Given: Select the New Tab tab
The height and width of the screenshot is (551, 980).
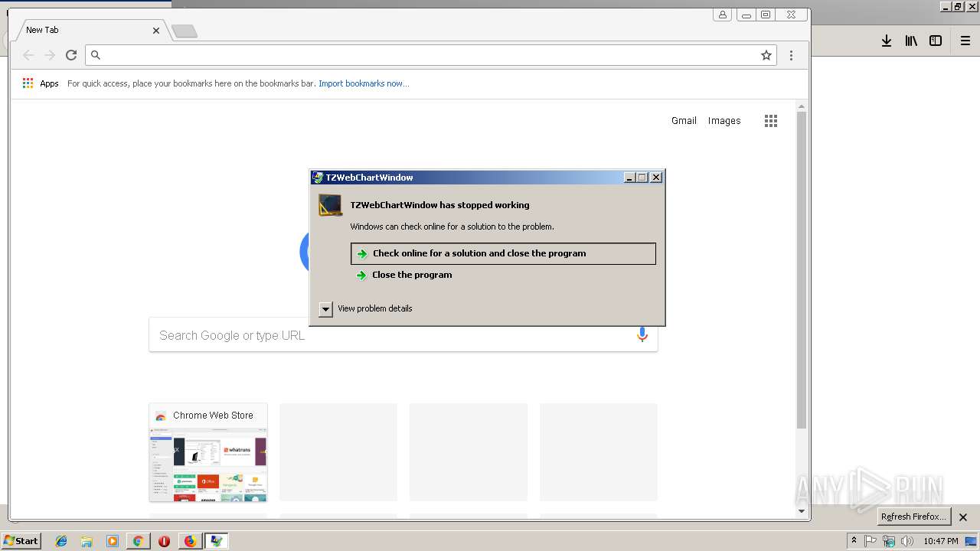Looking at the screenshot, I should point(90,30).
